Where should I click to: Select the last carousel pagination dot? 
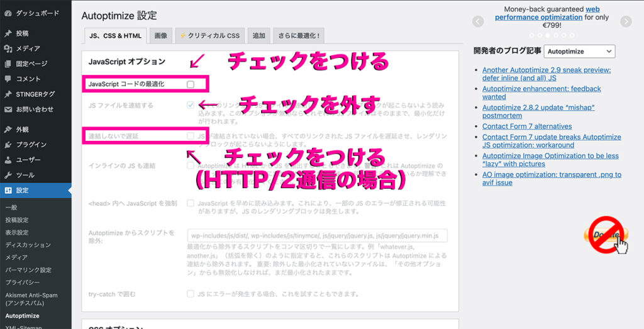[572, 35]
